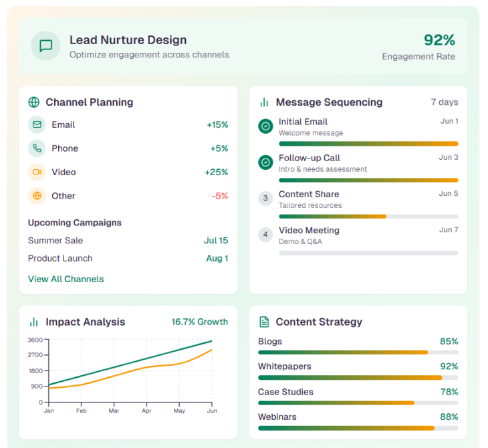488x448 pixels.
Task: Click step 3 circle for Content Share
Action: tap(265, 198)
